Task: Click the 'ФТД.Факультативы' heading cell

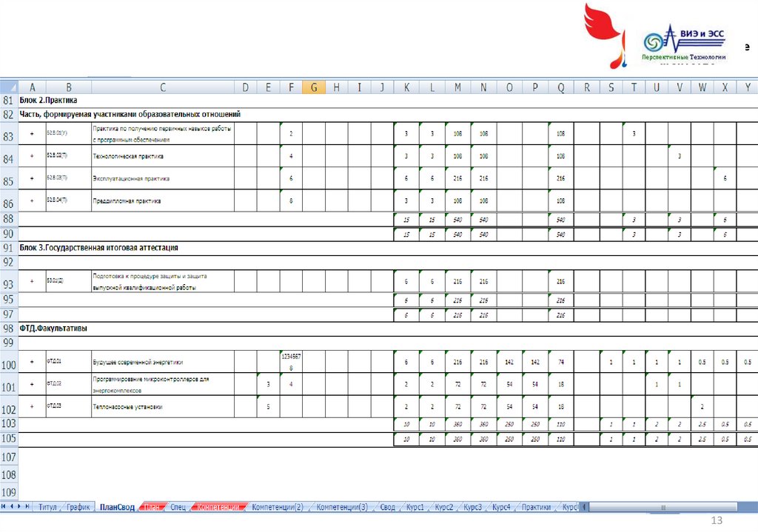Action: [x=53, y=329]
